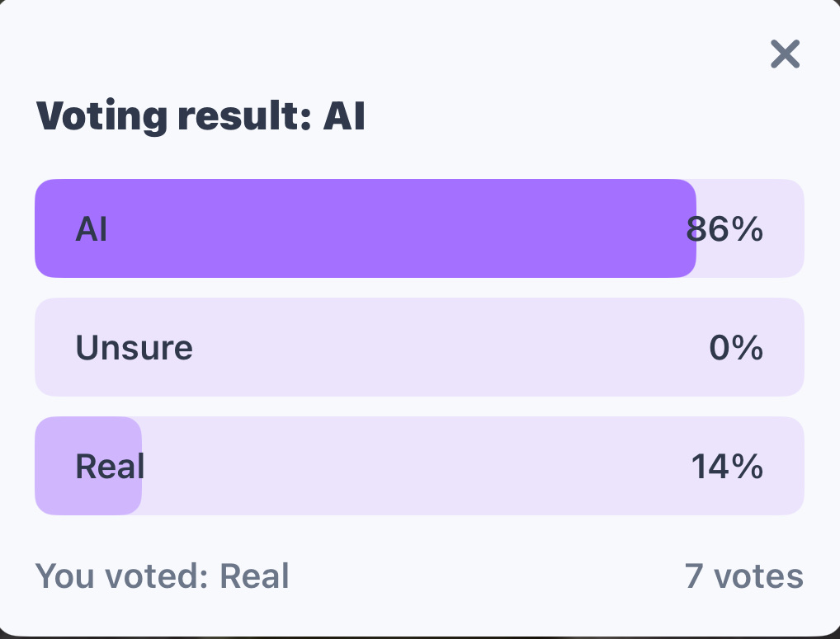The width and height of the screenshot is (840, 639).
Task: Click the '7 votes' count text
Action: tap(743, 576)
